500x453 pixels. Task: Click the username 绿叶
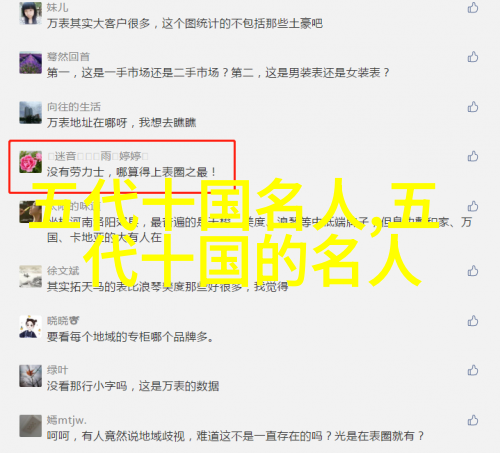(57, 370)
